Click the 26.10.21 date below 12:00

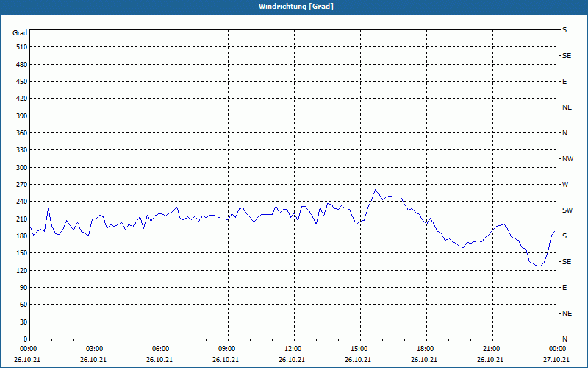pos(292,360)
